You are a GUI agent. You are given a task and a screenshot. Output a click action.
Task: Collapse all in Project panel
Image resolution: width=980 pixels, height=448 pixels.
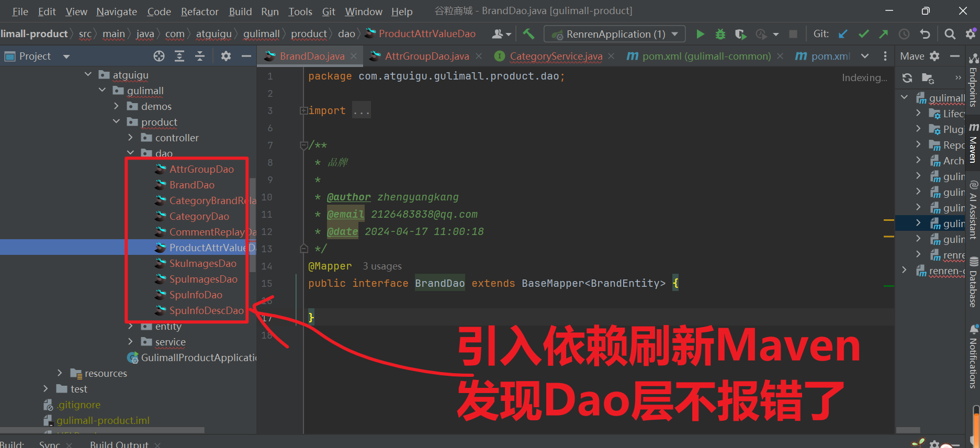pos(200,56)
